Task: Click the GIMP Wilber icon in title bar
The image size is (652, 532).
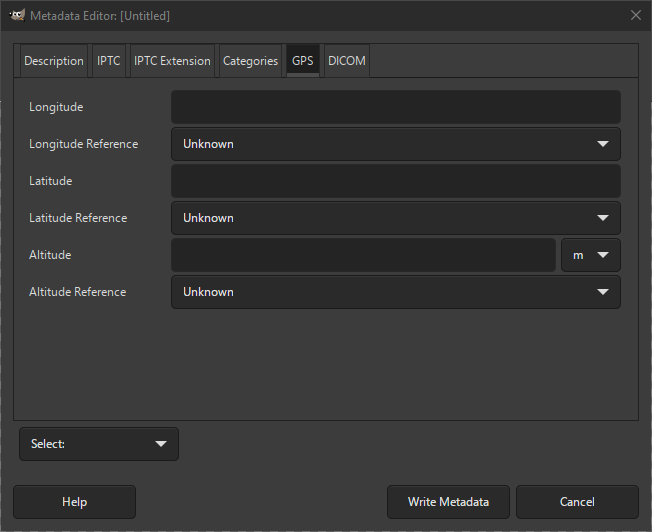Action: (17, 15)
